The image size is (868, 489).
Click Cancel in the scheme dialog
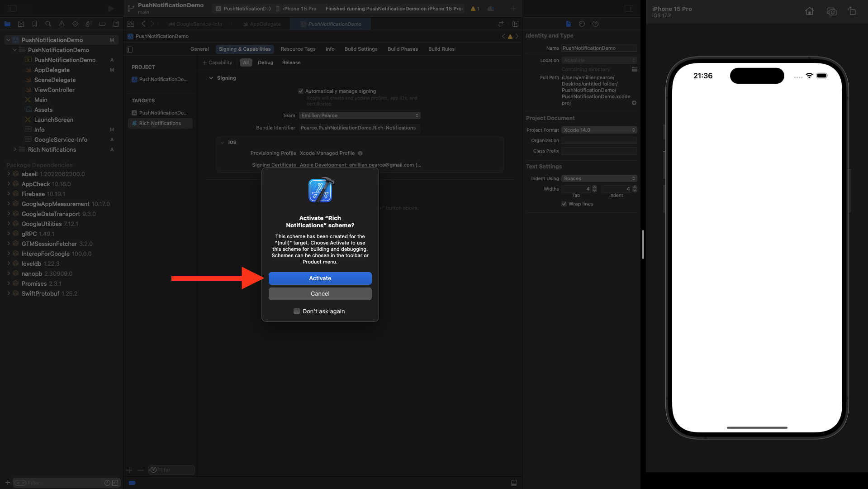tap(320, 294)
